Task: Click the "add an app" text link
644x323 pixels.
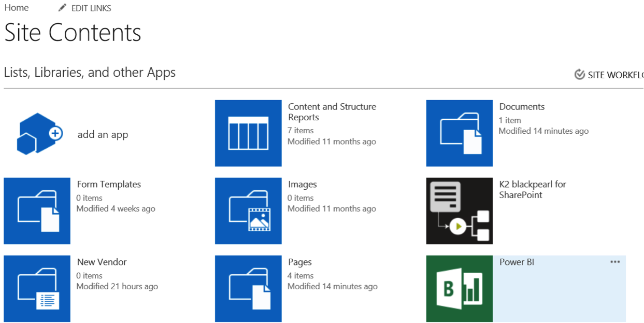Action: pos(103,135)
